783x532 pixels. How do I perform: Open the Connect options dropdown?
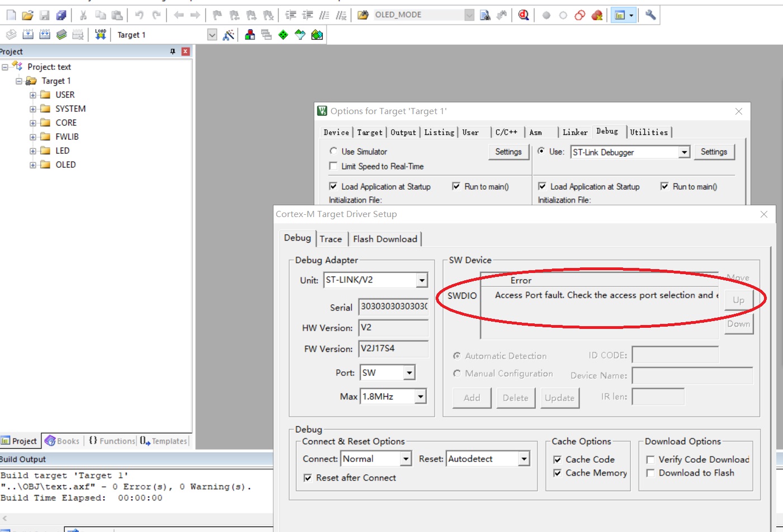tap(407, 458)
